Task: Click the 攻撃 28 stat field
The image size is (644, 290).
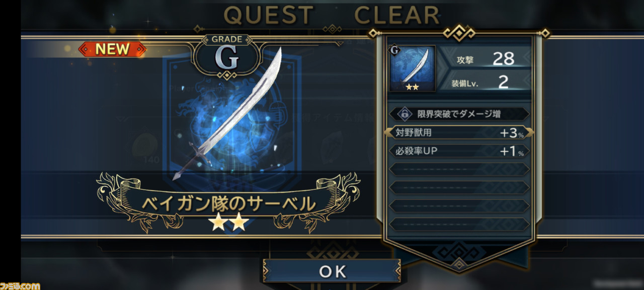Action: [x=484, y=58]
